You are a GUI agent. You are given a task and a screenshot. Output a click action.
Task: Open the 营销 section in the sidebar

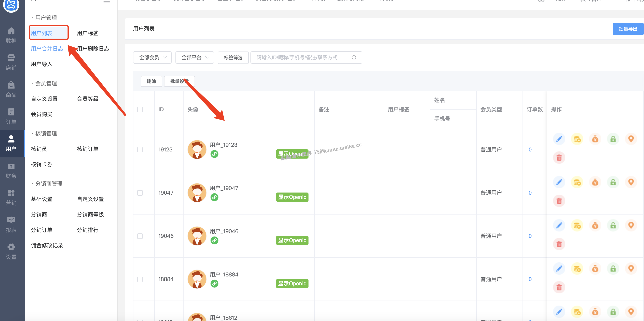click(x=11, y=197)
